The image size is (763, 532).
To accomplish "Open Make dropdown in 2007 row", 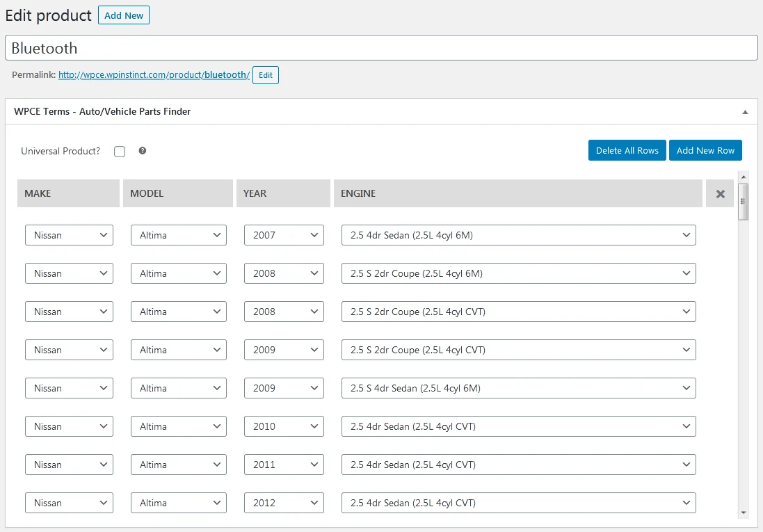I will coord(69,235).
